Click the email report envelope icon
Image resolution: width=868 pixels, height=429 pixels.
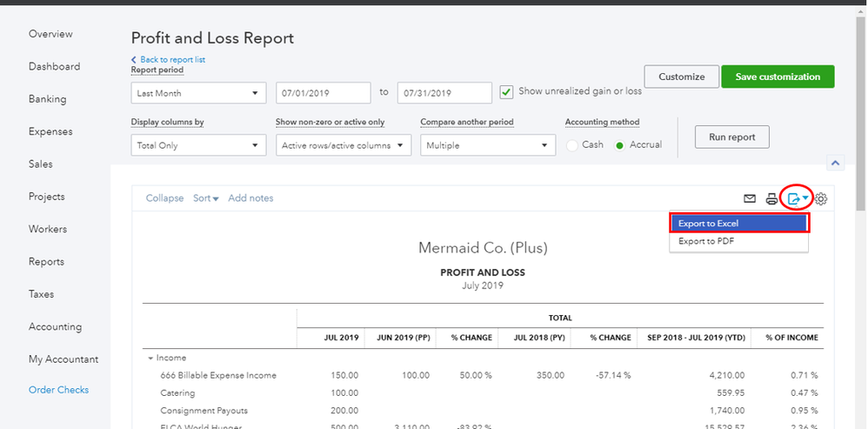pos(749,198)
